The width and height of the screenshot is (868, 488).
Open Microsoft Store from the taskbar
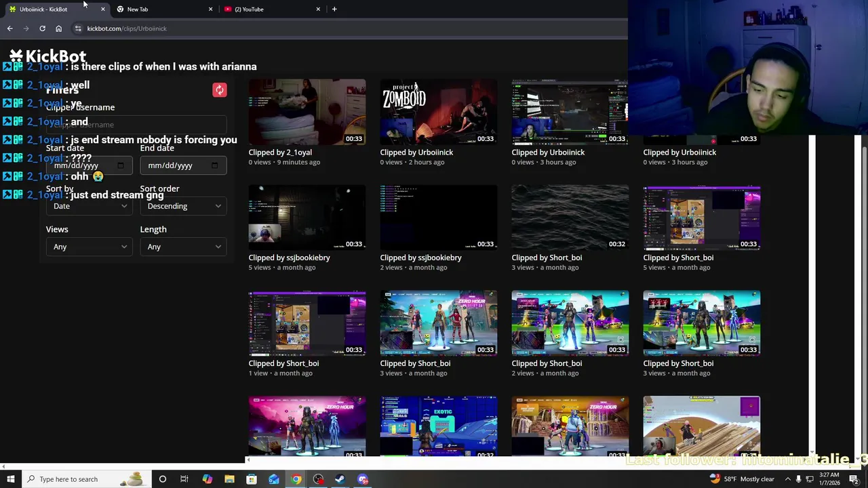[252, 479]
